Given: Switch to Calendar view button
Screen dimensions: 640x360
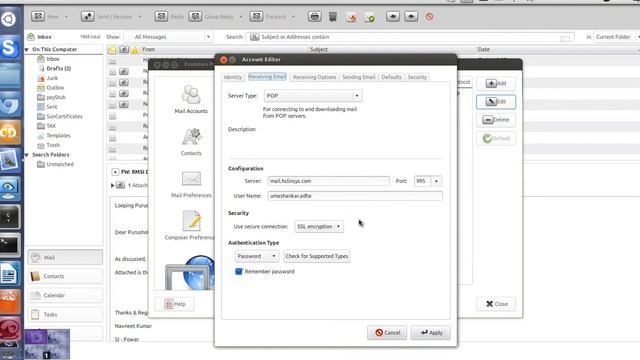Looking at the screenshot, I should [x=65, y=295].
